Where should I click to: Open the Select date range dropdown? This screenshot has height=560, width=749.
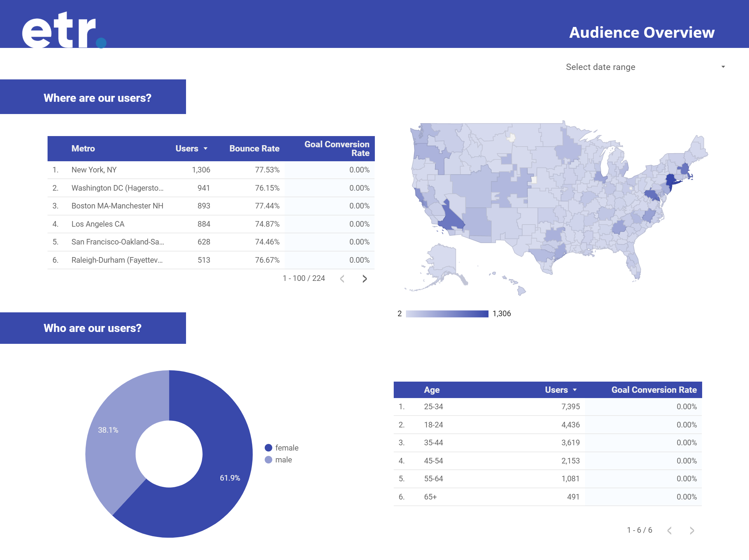(x=601, y=67)
